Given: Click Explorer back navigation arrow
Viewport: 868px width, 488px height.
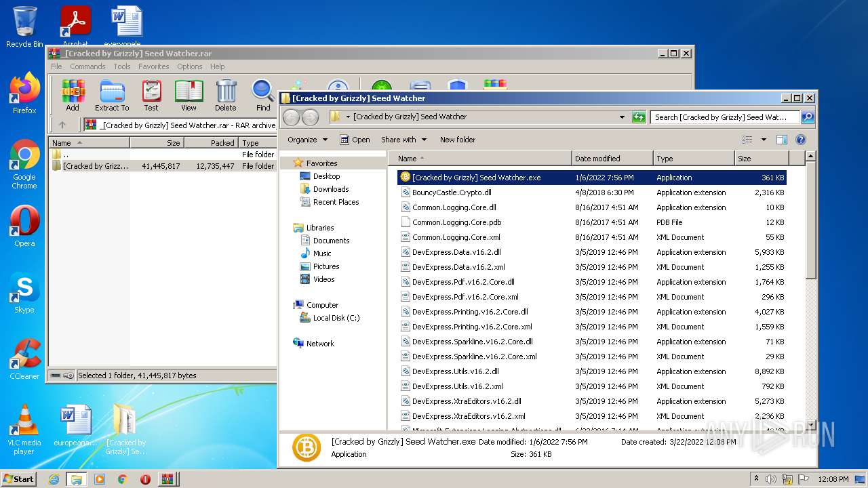Looking at the screenshot, I should point(292,117).
